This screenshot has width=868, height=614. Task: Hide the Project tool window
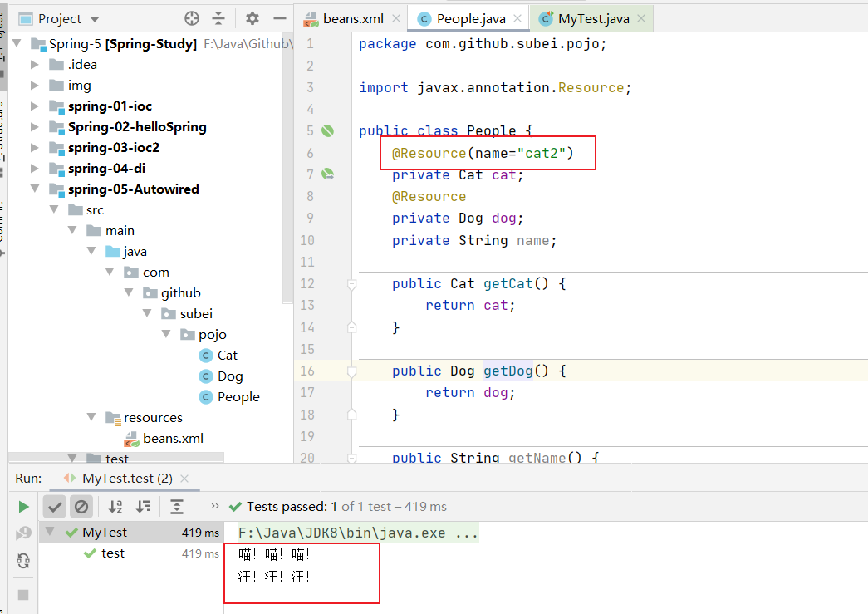pyautogui.click(x=279, y=18)
